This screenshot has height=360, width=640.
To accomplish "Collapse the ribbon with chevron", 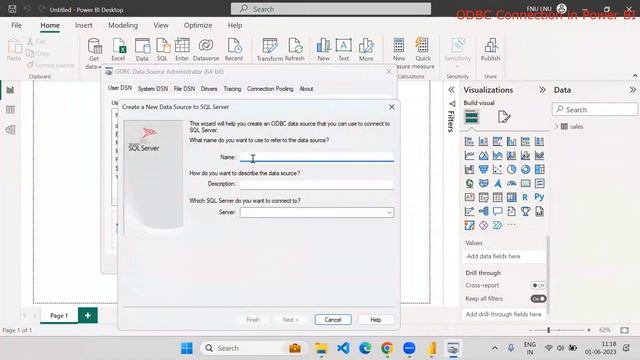I will coord(635,76).
